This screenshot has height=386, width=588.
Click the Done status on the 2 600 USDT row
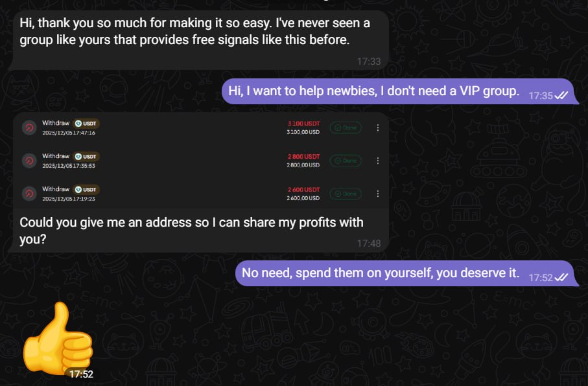tap(346, 194)
